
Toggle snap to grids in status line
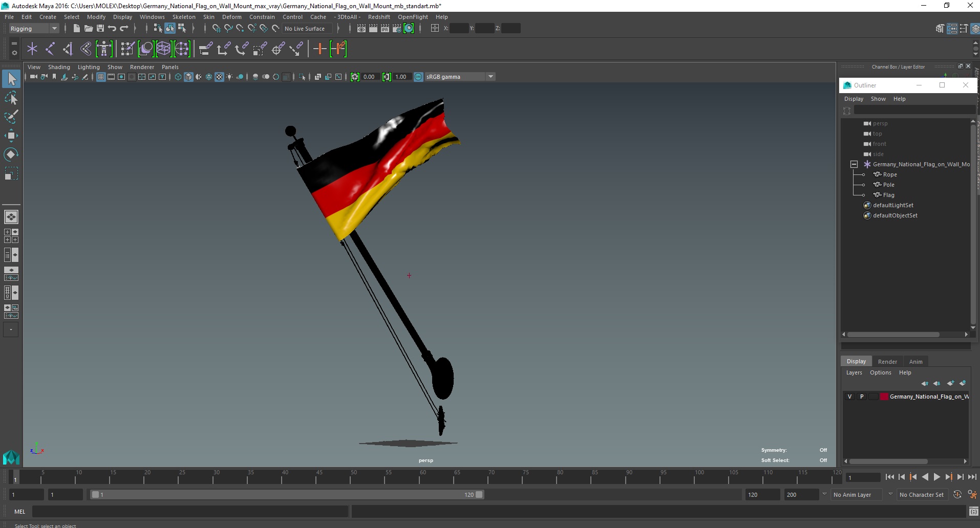point(216,29)
